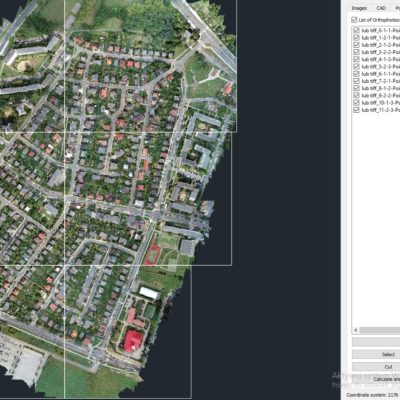Select the 'lub tiff_8-1-2' list row text
This screenshot has width=400, height=400.
[x=381, y=88]
